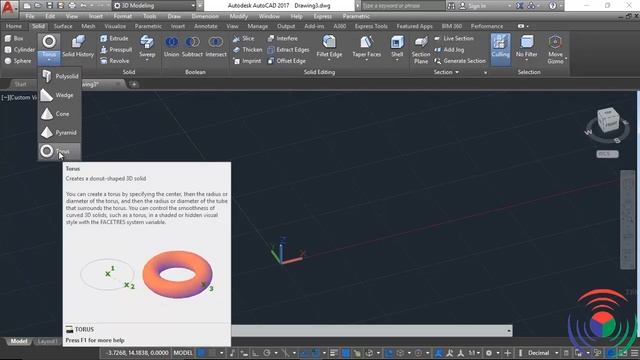Expand the Section panel dropdown

click(457, 72)
